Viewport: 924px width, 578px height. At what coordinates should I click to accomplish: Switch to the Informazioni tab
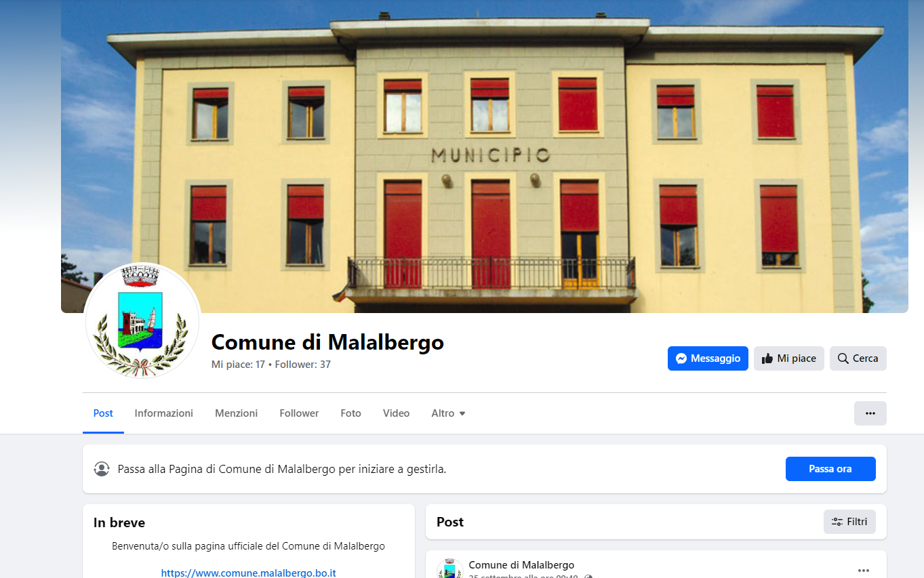point(164,413)
